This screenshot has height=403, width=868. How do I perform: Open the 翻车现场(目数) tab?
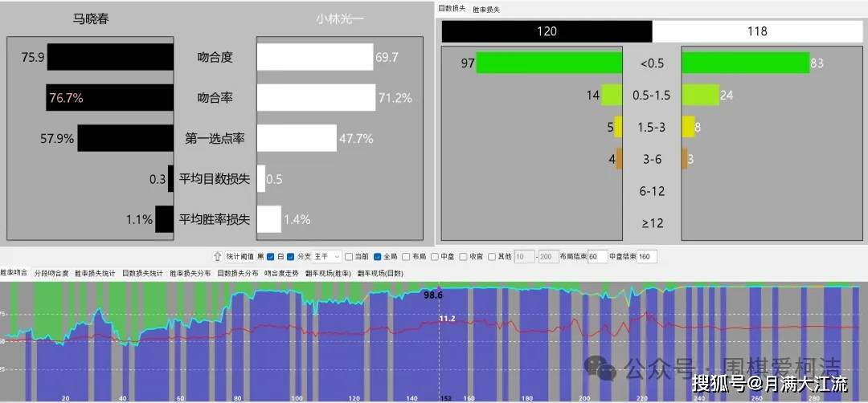(380, 274)
